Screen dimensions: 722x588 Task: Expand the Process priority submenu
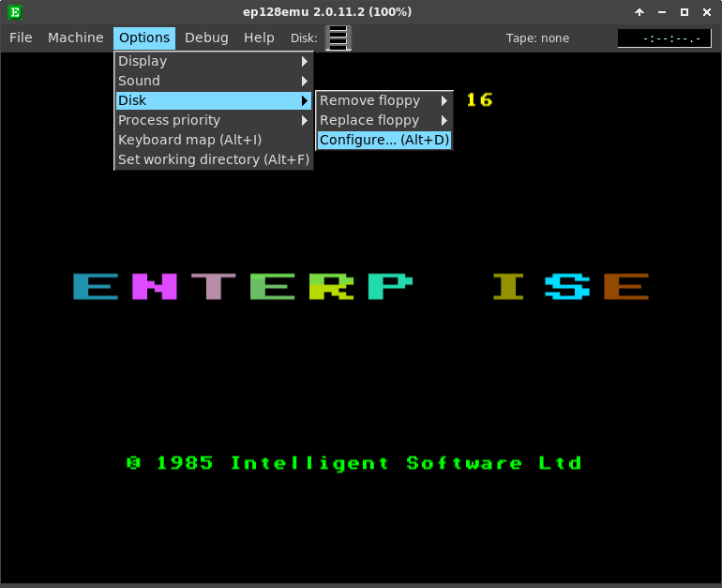point(213,120)
